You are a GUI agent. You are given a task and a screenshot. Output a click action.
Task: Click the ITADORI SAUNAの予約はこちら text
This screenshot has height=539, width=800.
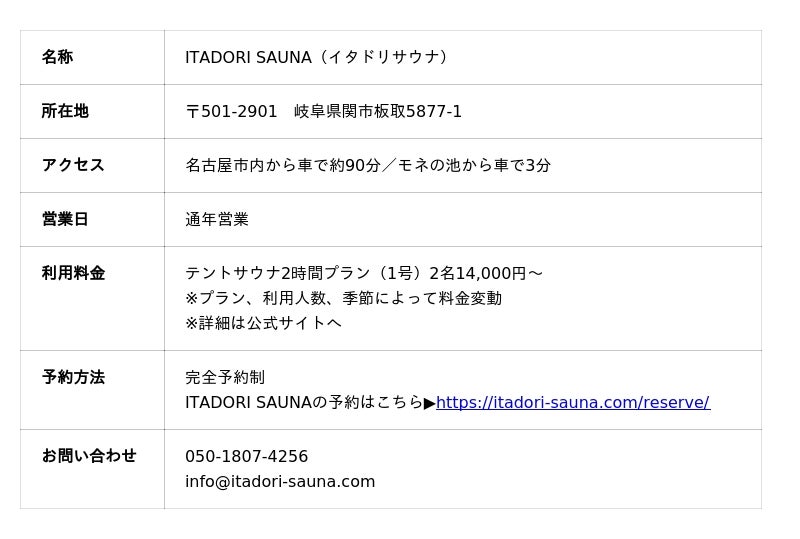304,402
